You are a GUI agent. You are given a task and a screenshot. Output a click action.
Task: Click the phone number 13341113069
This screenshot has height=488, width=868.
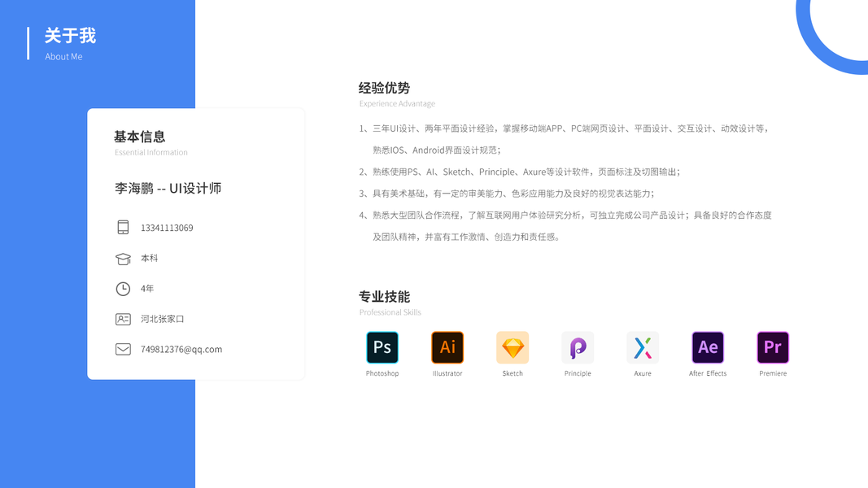[x=167, y=228]
